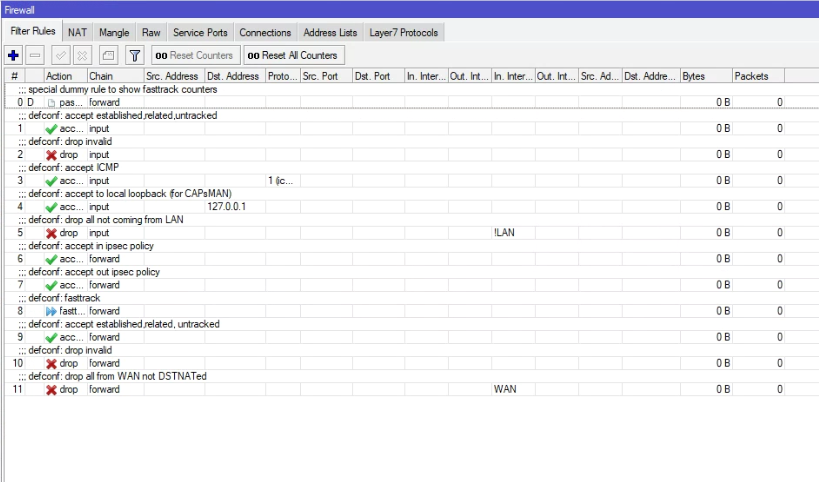Image resolution: width=819 pixels, height=482 pixels.
Task: Sort by the Chain column header
Action: (115, 76)
